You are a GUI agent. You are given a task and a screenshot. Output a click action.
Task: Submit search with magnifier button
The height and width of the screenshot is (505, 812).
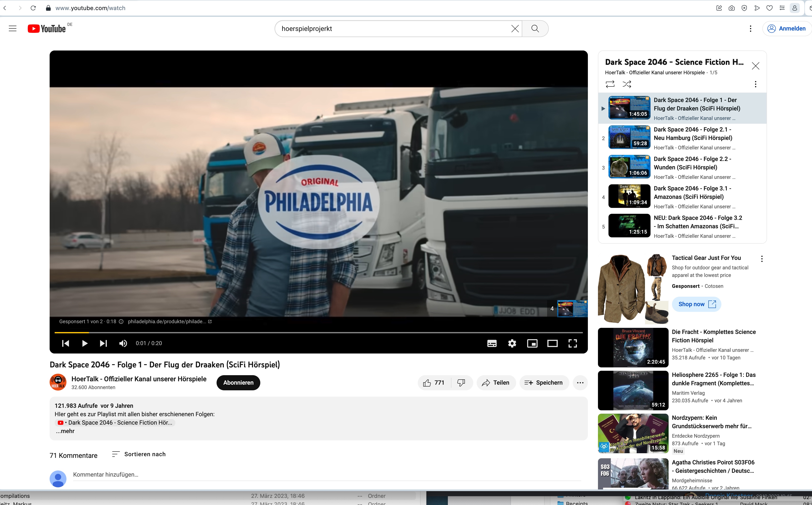pos(535,29)
